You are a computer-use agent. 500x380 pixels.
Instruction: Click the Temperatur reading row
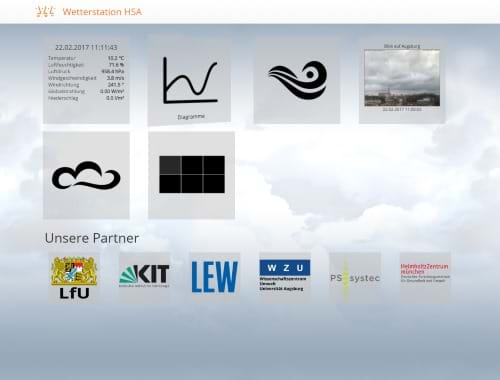[x=86, y=58]
